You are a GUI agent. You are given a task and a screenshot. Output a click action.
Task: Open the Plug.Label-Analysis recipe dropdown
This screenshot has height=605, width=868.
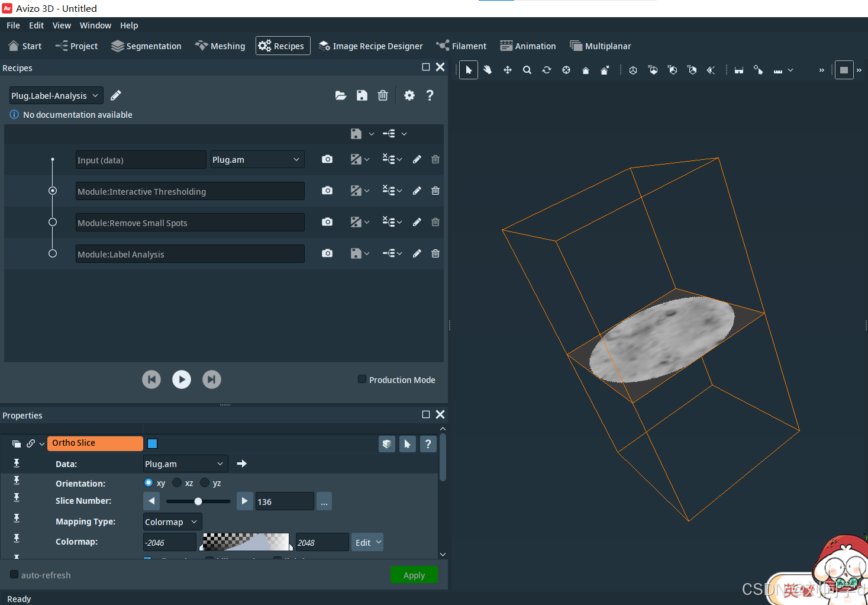tap(56, 95)
